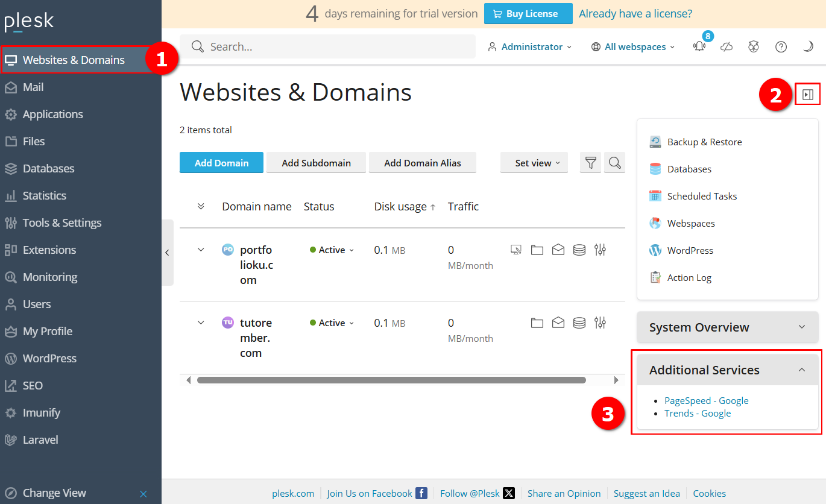Viewport: 826px width, 504px height.
Task: Click the Plesk logo
Action: tap(30, 22)
